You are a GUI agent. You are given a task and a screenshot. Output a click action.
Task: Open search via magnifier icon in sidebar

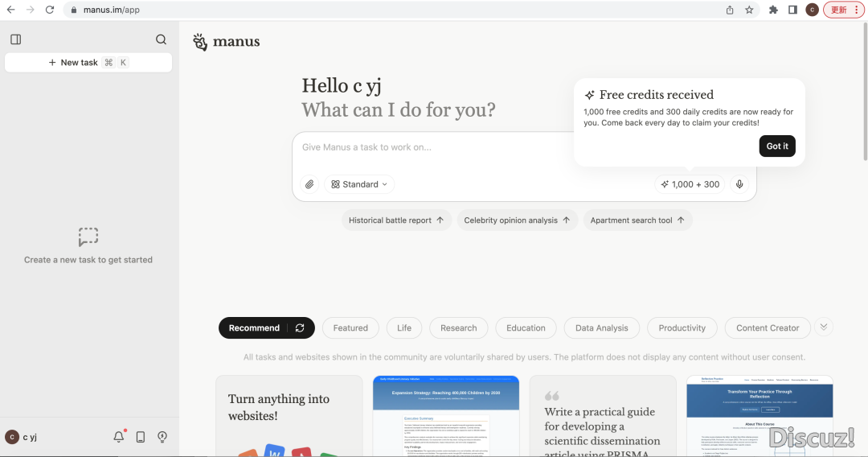click(x=162, y=39)
